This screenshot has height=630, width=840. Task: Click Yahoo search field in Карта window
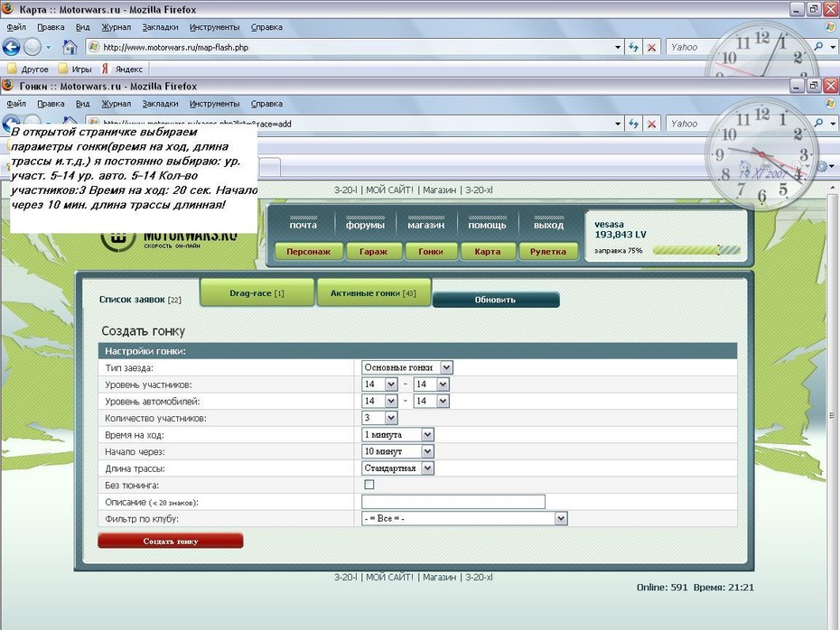click(737, 47)
